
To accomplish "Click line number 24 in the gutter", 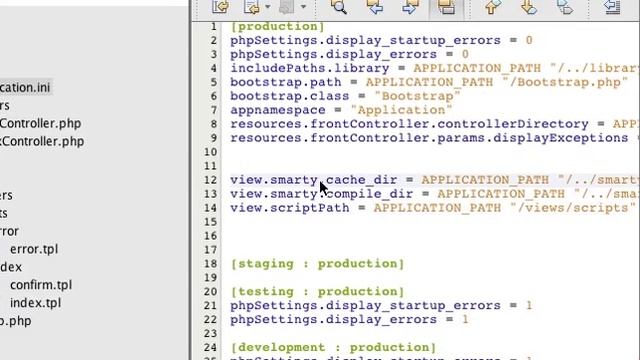I will coord(210,347).
